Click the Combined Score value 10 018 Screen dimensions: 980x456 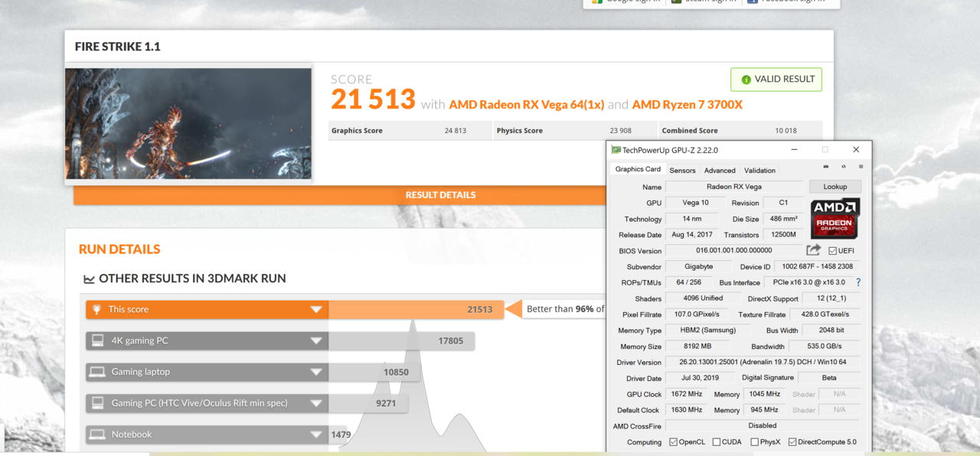pos(786,131)
